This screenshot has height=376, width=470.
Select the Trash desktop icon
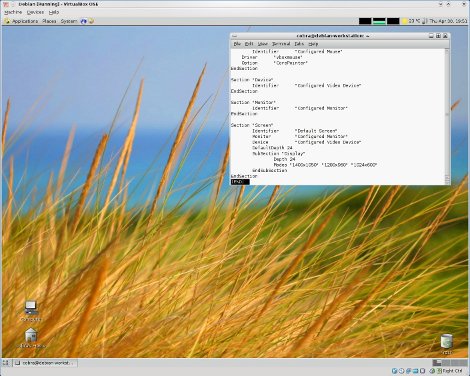pos(446,344)
